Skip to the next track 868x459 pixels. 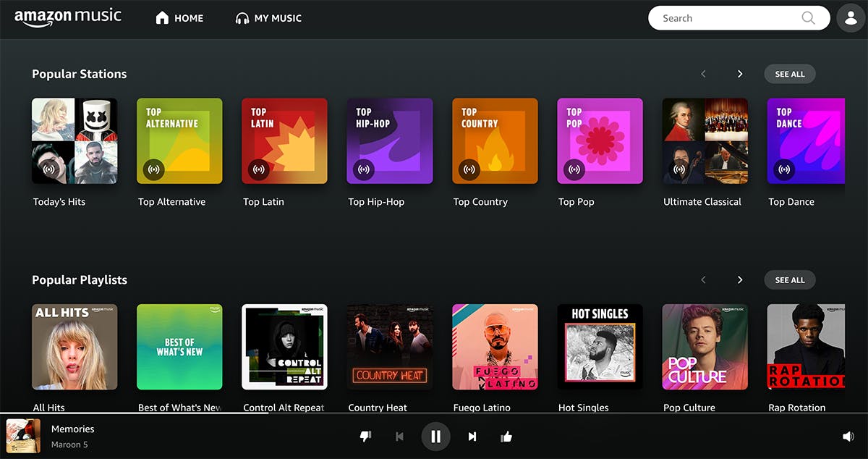click(x=472, y=437)
